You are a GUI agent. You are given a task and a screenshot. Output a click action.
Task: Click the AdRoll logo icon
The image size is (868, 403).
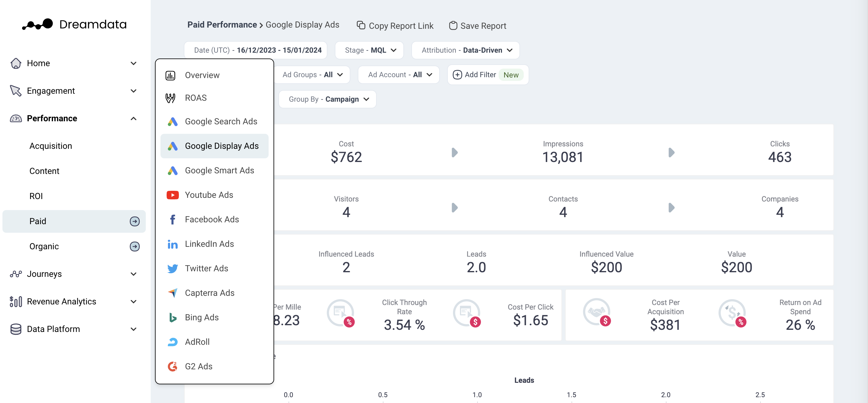coord(172,342)
